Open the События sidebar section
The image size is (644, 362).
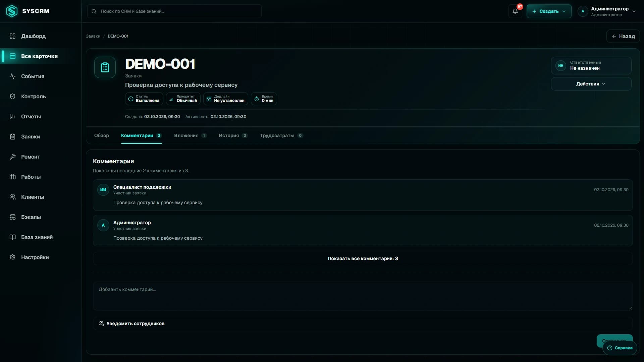click(41, 76)
